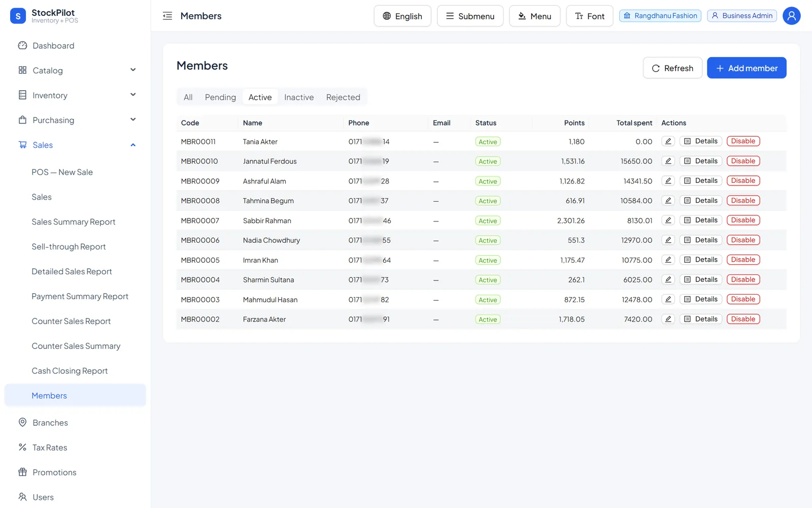Click the edit pencil icon for Tania Akter
This screenshot has width=812, height=508.
668,141
